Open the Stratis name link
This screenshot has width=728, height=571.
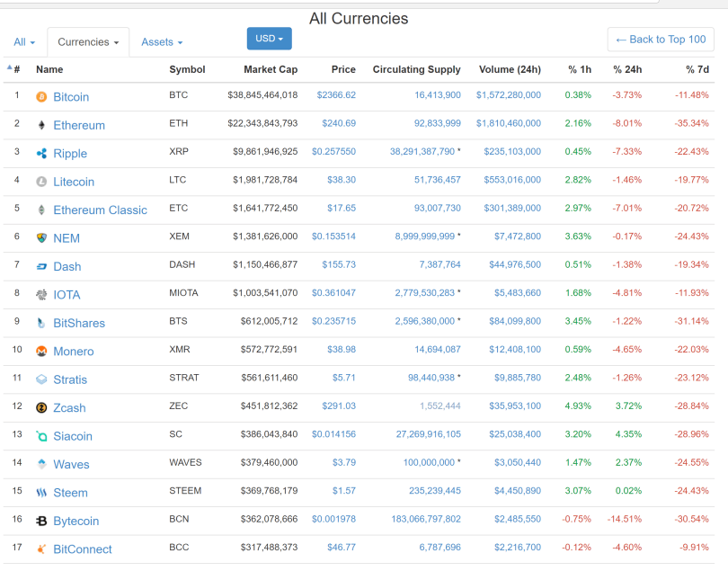pos(70,380)
